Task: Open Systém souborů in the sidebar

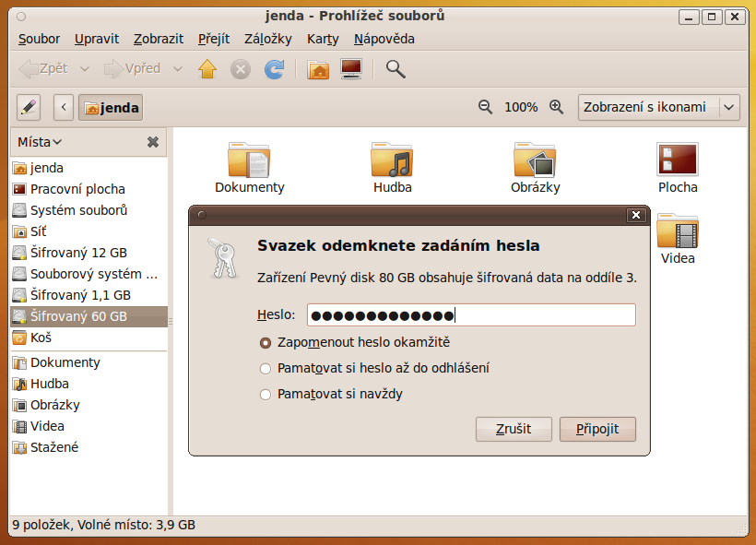Action: tap(89, 210)
